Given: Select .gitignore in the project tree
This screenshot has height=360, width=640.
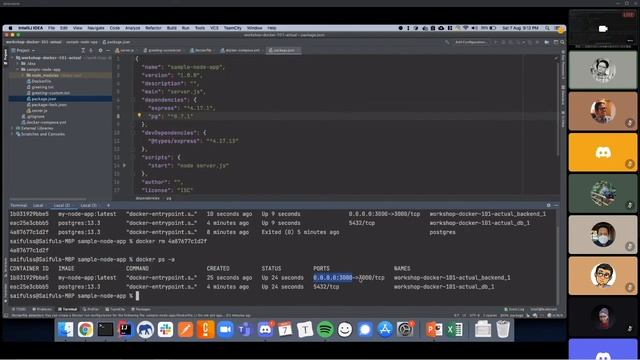Looking at the screenshot, I should click(x=36, y=117).
